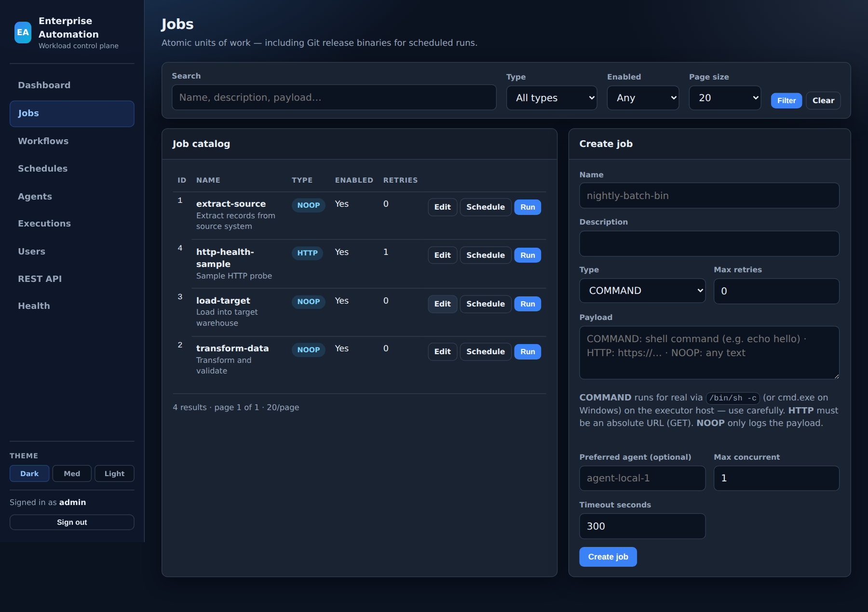View Executions page
868x612 pixels.
click(72, 224)
